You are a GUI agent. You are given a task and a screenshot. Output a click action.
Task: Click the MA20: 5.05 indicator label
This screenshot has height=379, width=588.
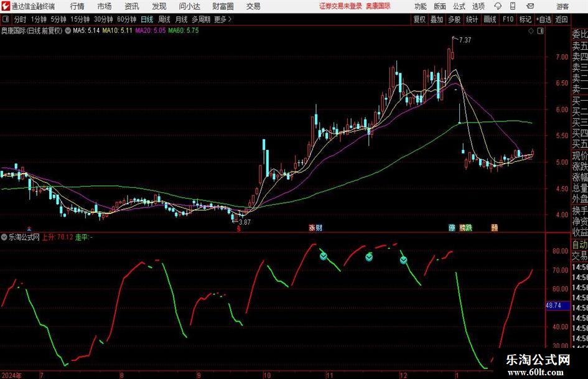[x=151, y=30]
